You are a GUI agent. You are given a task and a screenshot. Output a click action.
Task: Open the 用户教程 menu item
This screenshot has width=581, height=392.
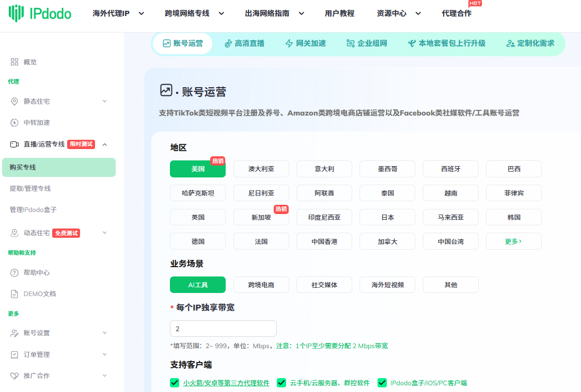339,13
